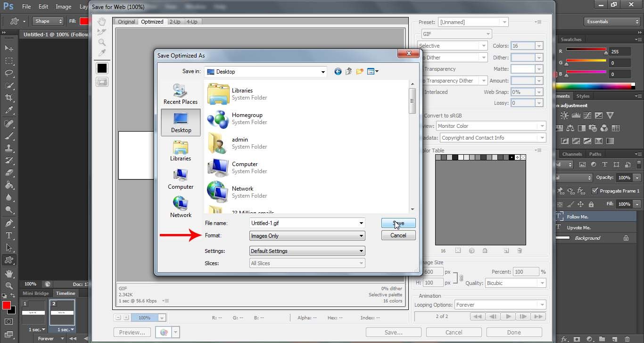The width and height of the screenshot is (644, 343).
Task: Switch to the 2-Up tab
Action: click(x=175, y=22)
